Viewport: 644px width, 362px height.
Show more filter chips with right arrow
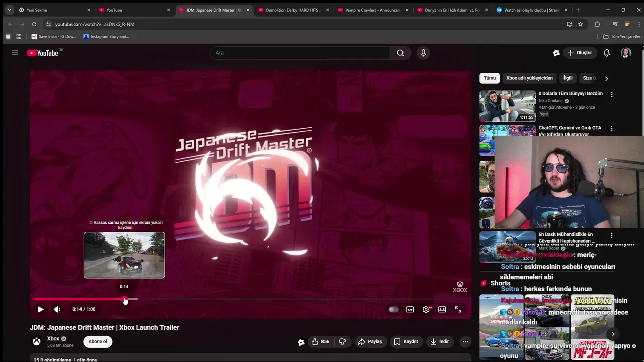click(606, 79)
